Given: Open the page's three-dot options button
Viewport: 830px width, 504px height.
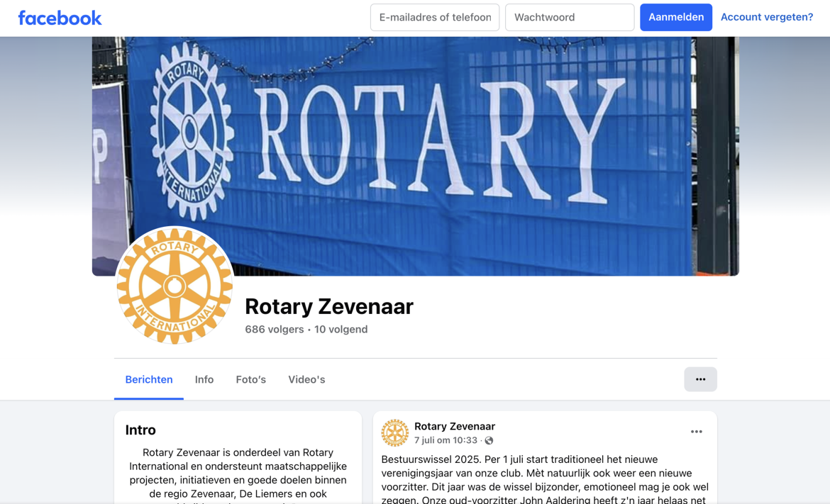Looking at the screenshot, I should click(x=700, y=379).
